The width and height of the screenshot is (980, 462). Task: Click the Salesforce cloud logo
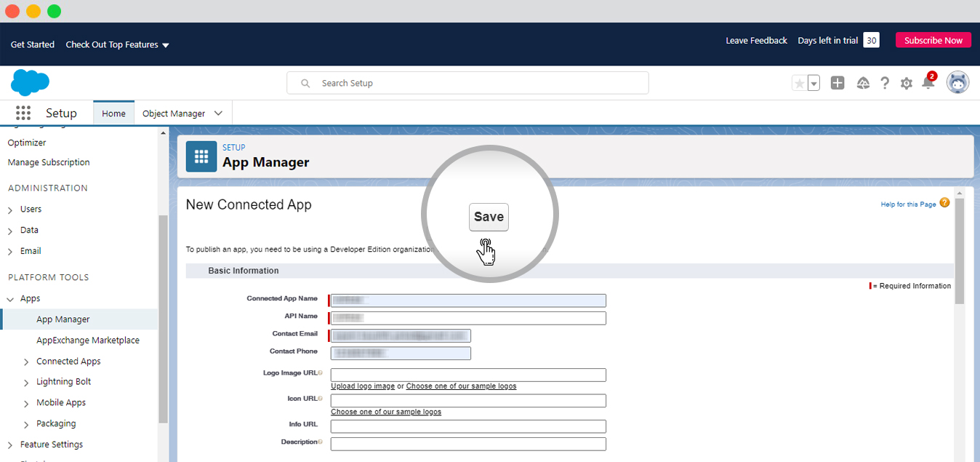30,83
